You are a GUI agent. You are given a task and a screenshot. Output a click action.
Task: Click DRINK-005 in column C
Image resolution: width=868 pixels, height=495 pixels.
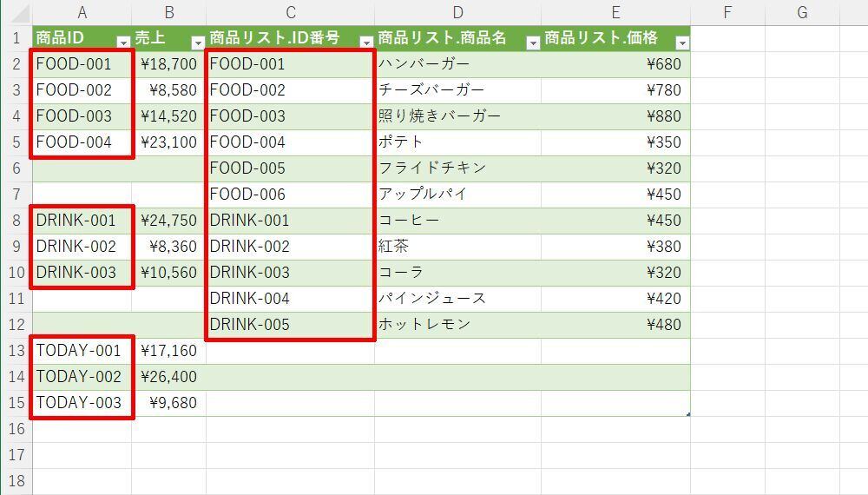pyautogui.click(x=290, y=325)
